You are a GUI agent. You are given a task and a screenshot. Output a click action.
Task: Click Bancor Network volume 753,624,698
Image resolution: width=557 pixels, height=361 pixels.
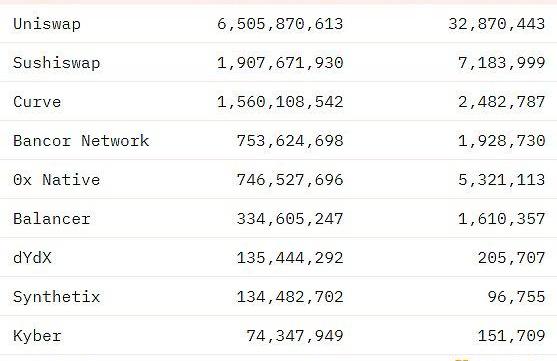[x=290, y=141]
